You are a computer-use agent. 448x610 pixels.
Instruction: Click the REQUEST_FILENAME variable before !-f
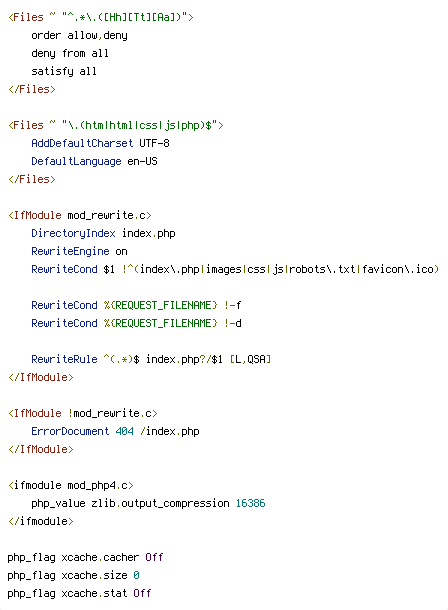pos(160,305)
